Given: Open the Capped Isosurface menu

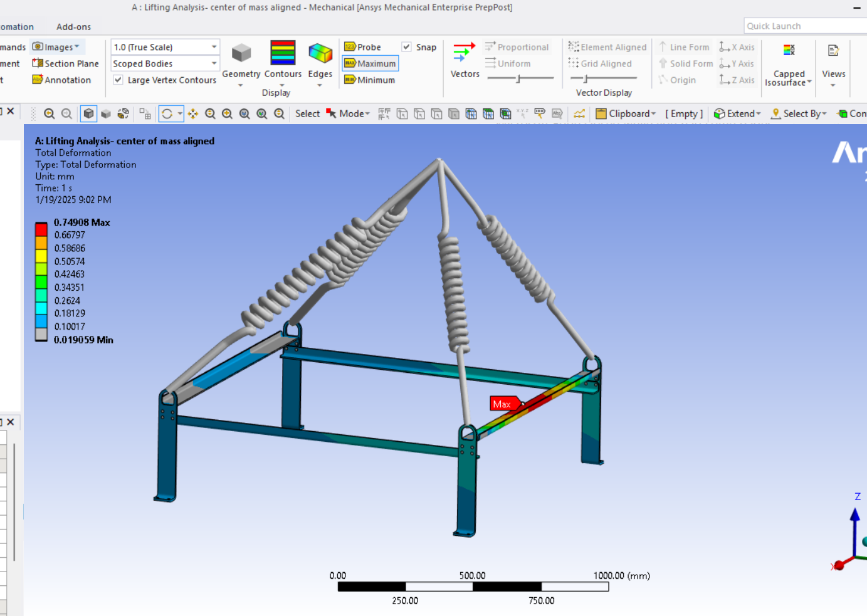Looking at the screenshot, I should [788, 64].
